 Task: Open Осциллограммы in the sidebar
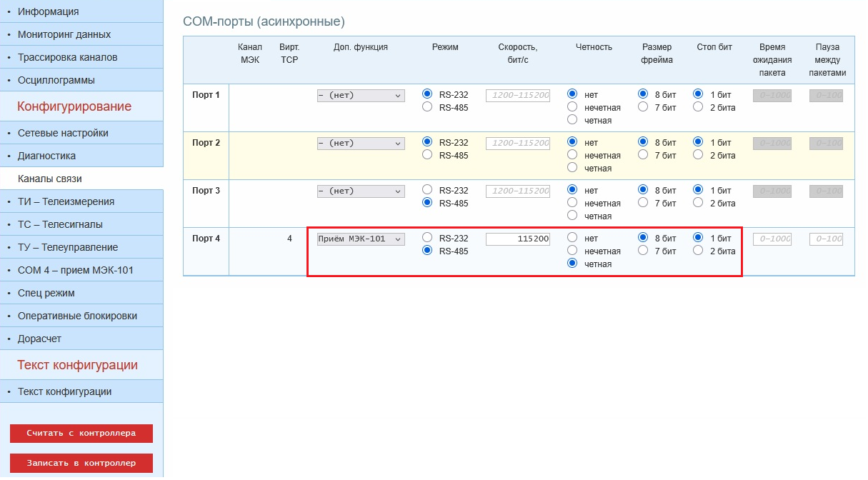(x=56, y=80)
